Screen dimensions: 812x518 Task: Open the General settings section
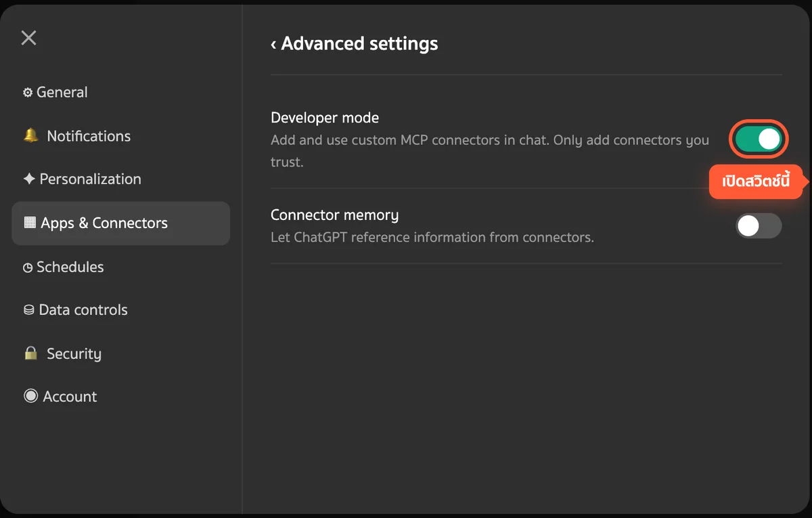click(121, 93)
